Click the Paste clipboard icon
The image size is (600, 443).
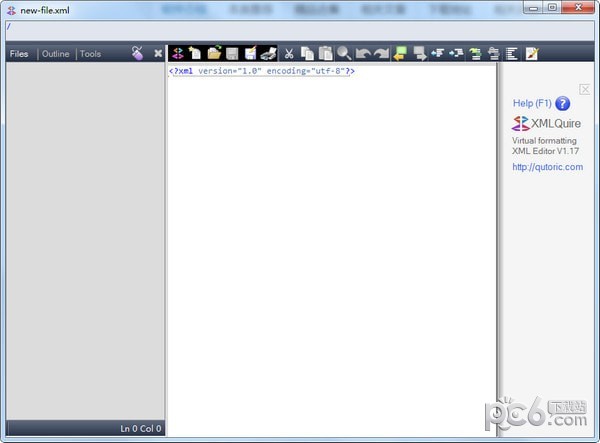click(x=325, y=53)
